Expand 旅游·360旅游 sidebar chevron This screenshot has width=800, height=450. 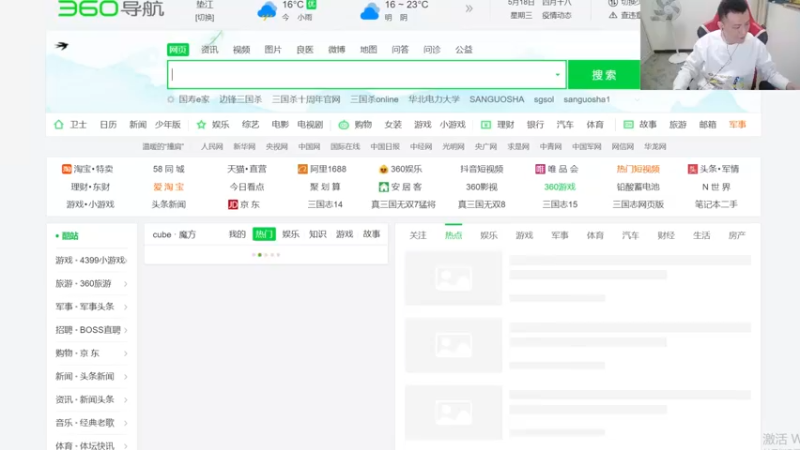point(126,284)
